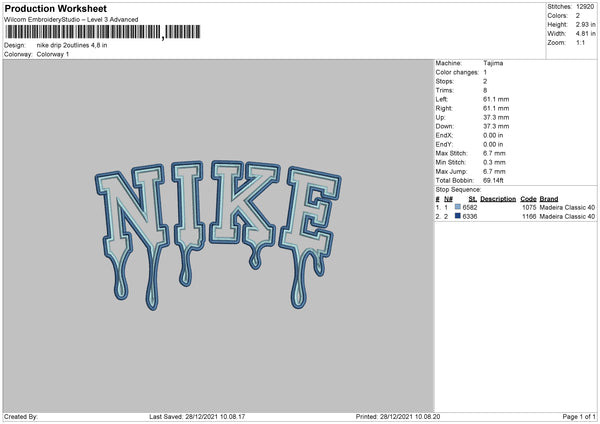Click the Right value 61.1 mm
The height and width of the screenshot is (424, 600).
click(x=496, y=108)
